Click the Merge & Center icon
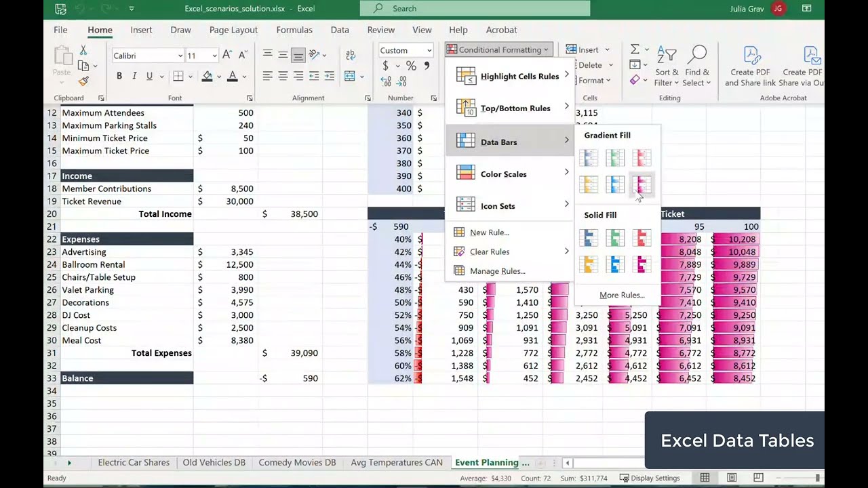Screen dimensions: 868x488 coord(350,76)
